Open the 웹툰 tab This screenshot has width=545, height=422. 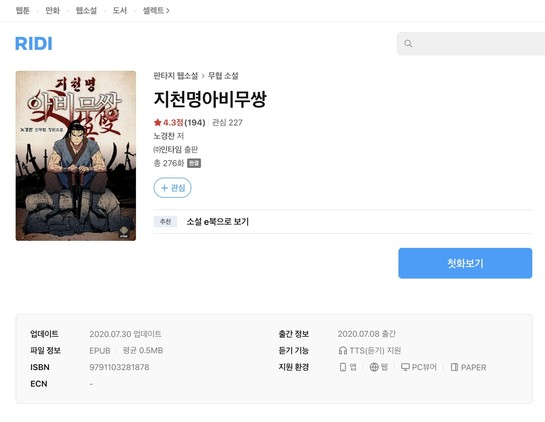[23, 11]
